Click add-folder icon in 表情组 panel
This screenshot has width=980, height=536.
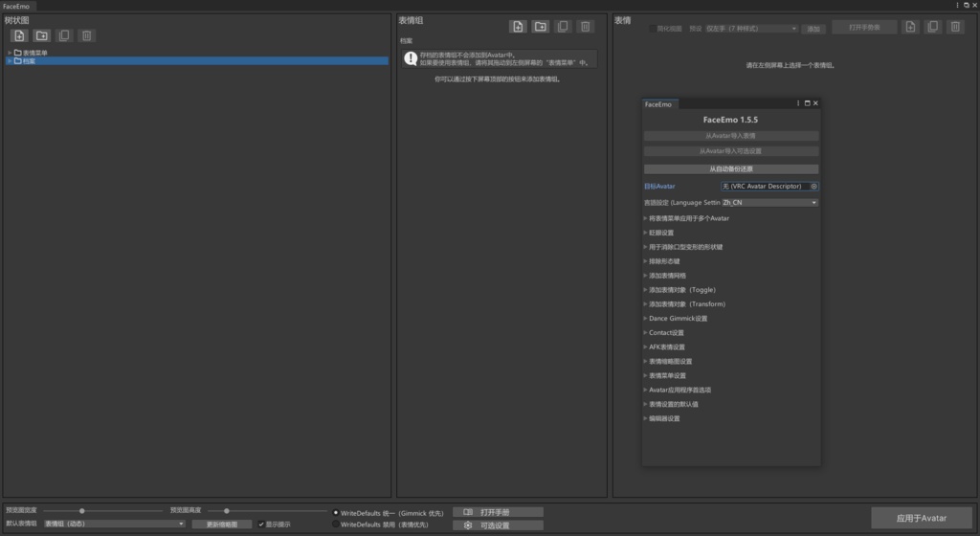541,26
